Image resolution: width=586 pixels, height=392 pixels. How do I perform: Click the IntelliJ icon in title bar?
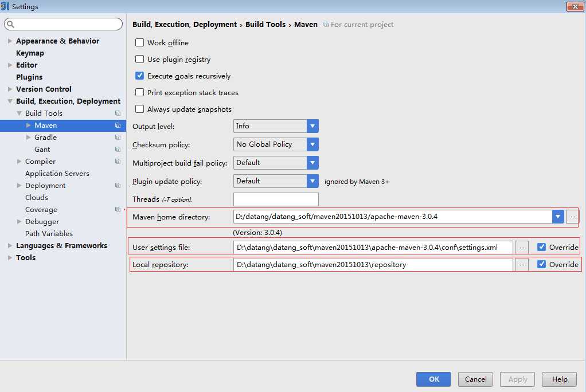click(5, 6)
